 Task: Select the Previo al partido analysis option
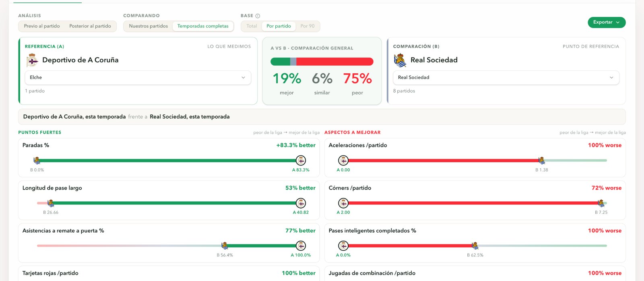(x=42, y=26)
